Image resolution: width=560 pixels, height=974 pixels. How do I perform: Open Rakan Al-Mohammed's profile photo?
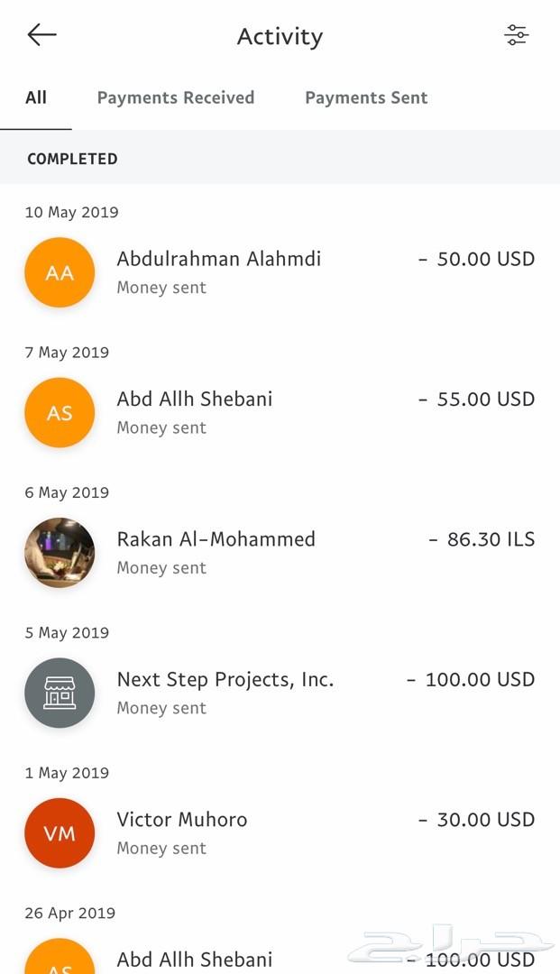(x=60, y=553)
